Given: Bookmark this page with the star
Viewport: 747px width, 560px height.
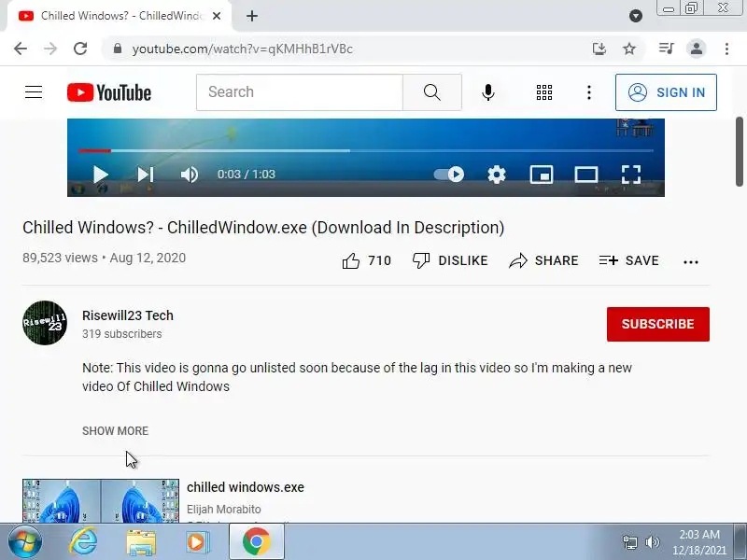Looking at the screenshot, I should click(629, 49).
